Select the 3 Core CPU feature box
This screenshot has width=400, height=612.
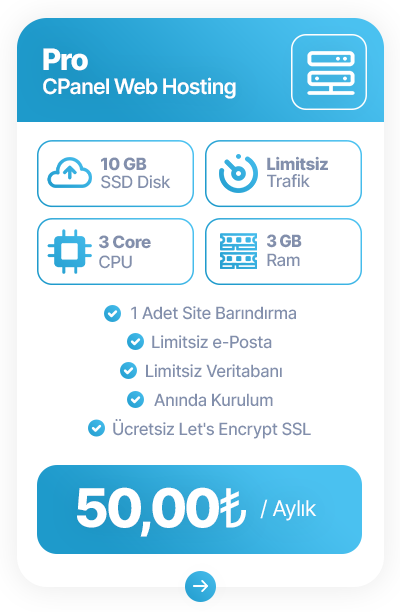(116, 251)
